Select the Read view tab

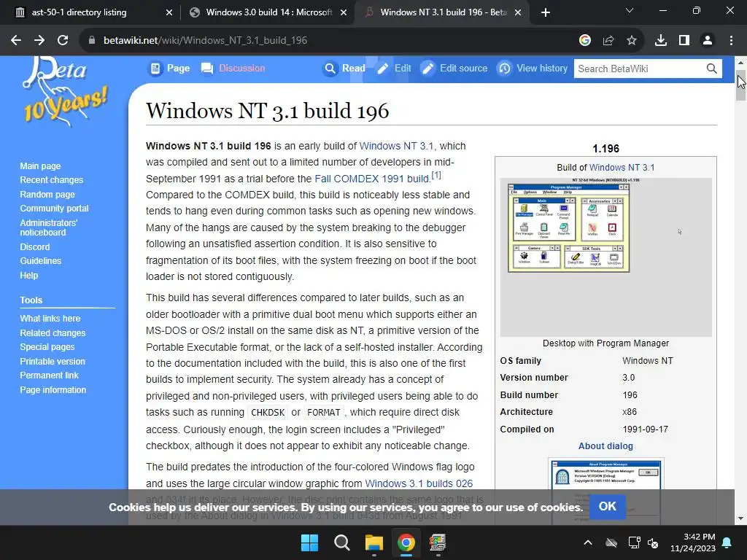click(x=344, y=69)
